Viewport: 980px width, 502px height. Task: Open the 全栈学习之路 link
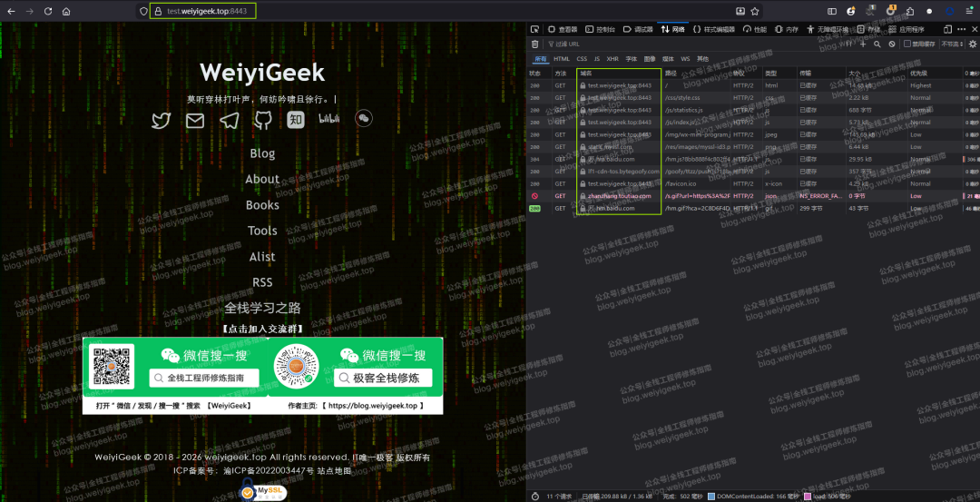(262, 309)
